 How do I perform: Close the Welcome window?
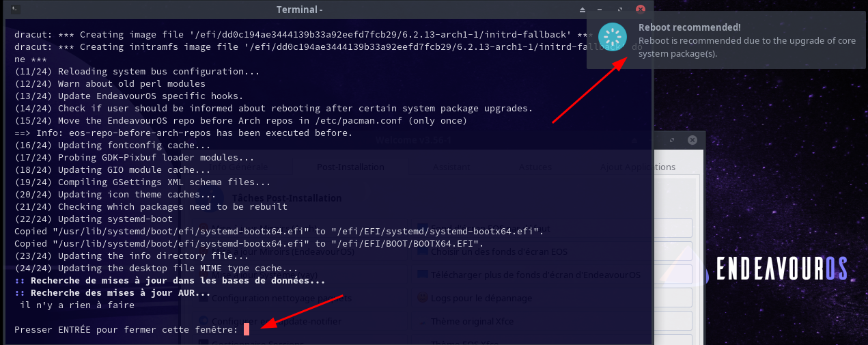tap(692, 140)
